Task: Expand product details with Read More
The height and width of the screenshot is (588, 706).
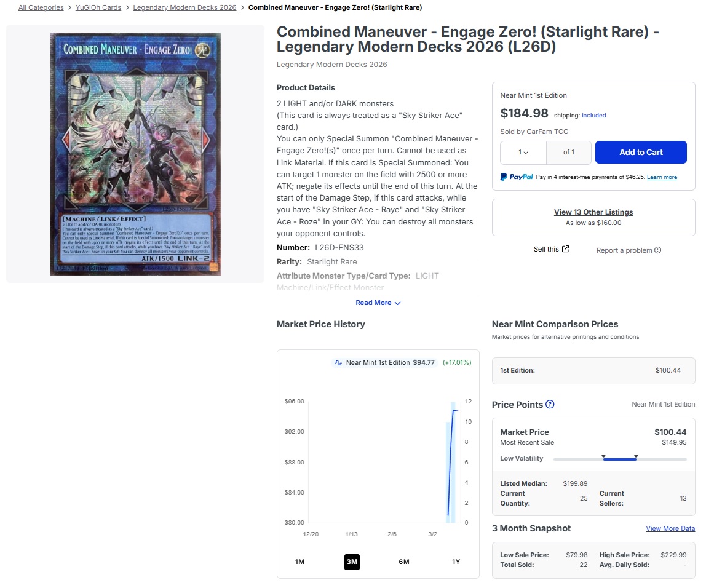Action: point(378,303)
